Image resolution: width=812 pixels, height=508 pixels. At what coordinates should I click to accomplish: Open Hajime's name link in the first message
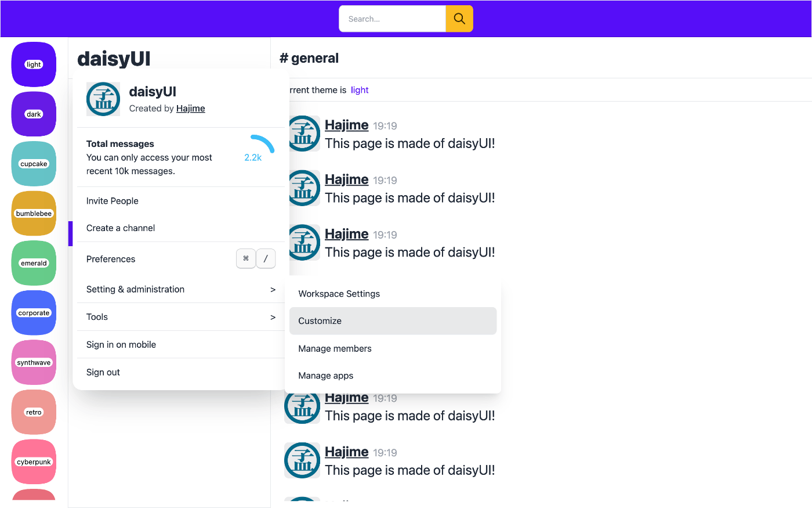346,125
